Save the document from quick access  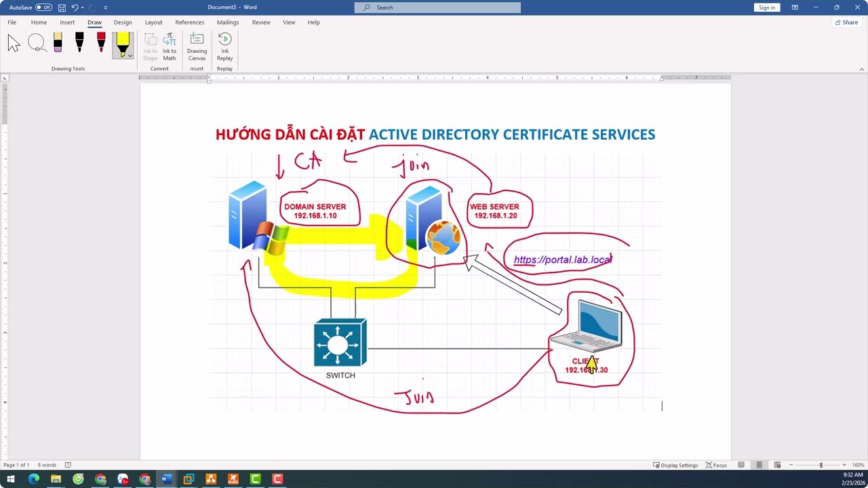[62, 7]
